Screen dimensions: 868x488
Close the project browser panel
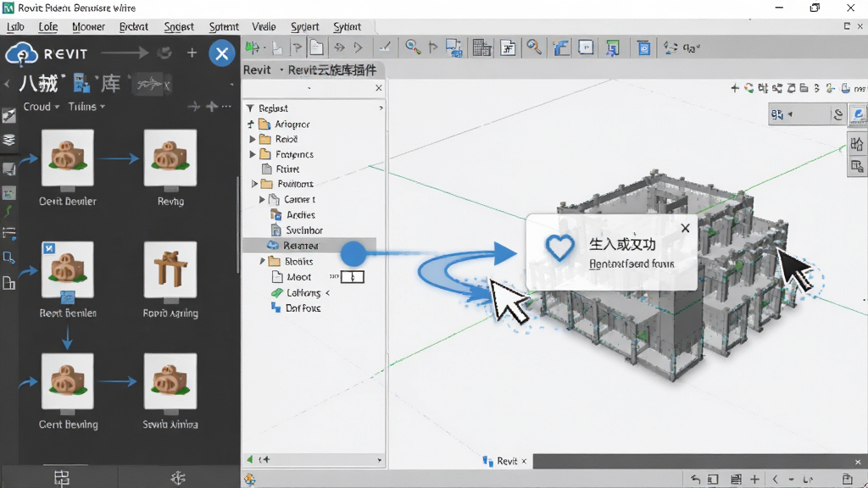point(379,88)
